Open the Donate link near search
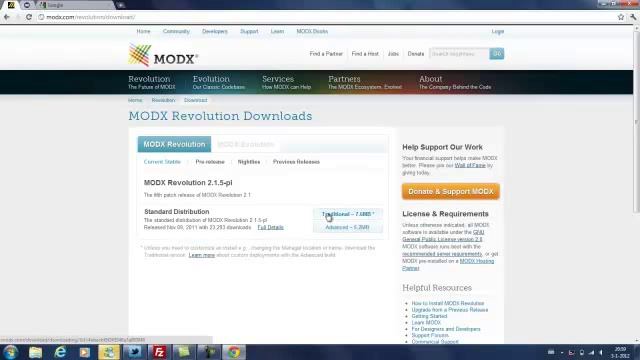 click(416, 54)
